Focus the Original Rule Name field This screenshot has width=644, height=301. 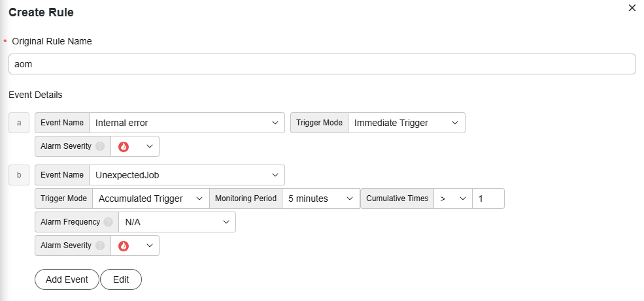click(x=322, y=64)
